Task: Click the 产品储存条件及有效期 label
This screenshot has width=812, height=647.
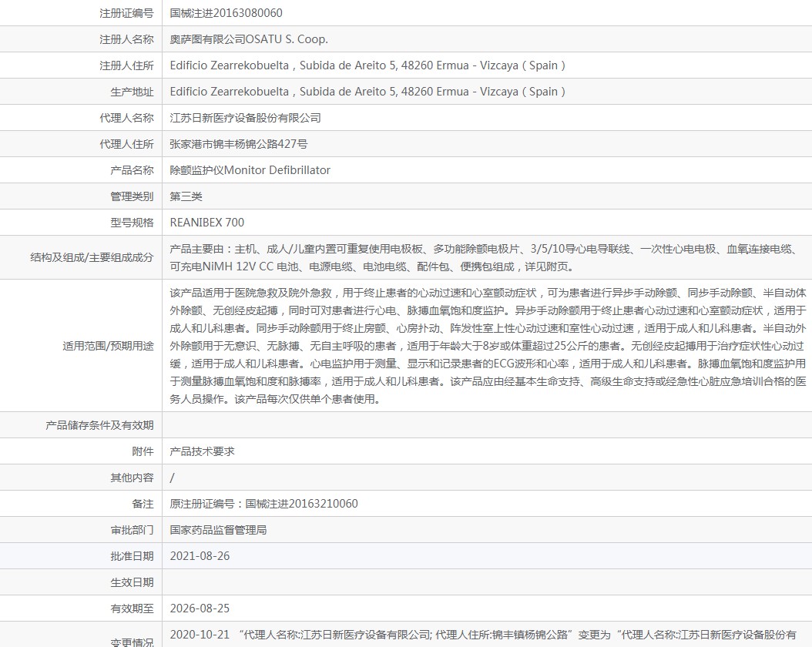Action: tap(99, 425)
